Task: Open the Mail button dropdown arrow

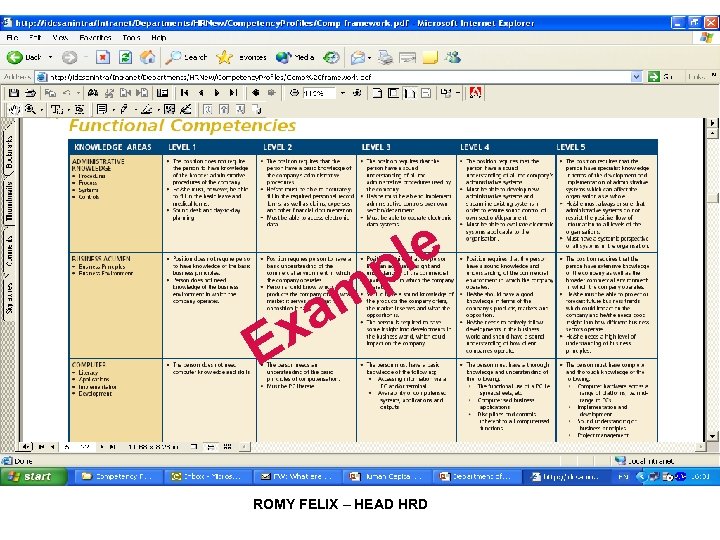Action: (370, 58)
